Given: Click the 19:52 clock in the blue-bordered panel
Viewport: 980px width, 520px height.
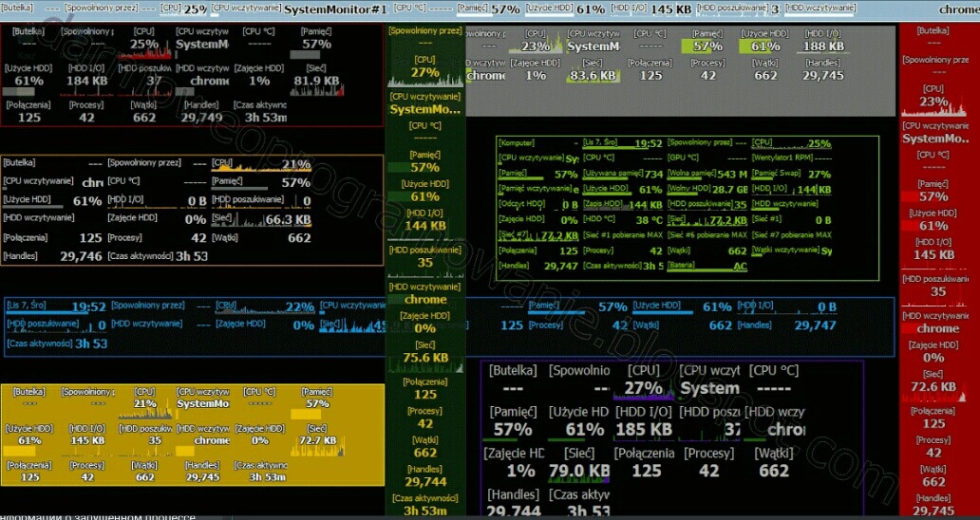Looking at the screenshot, I should [87, 306].
